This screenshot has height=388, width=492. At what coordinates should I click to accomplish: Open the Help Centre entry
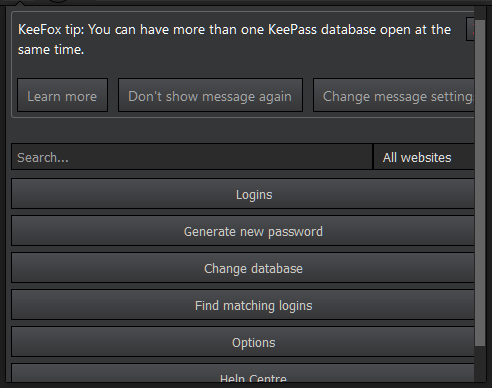click(243, 373)
